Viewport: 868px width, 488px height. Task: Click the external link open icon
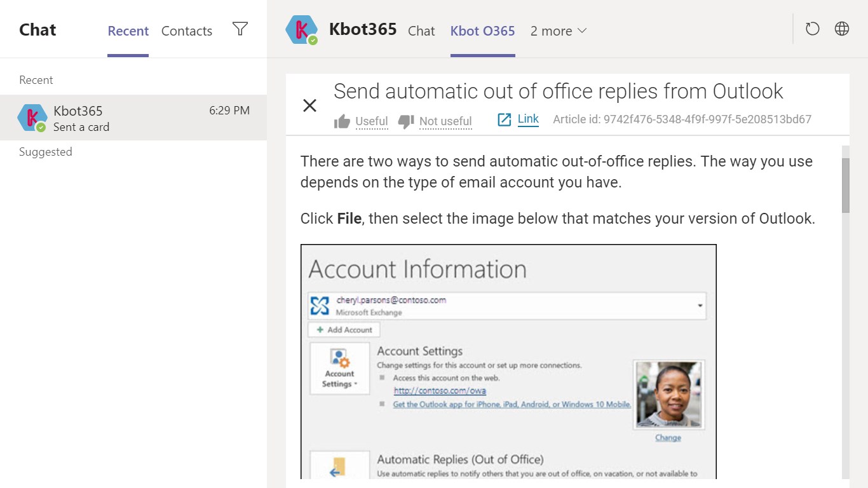pyautogui.click(x=504, y=119)
